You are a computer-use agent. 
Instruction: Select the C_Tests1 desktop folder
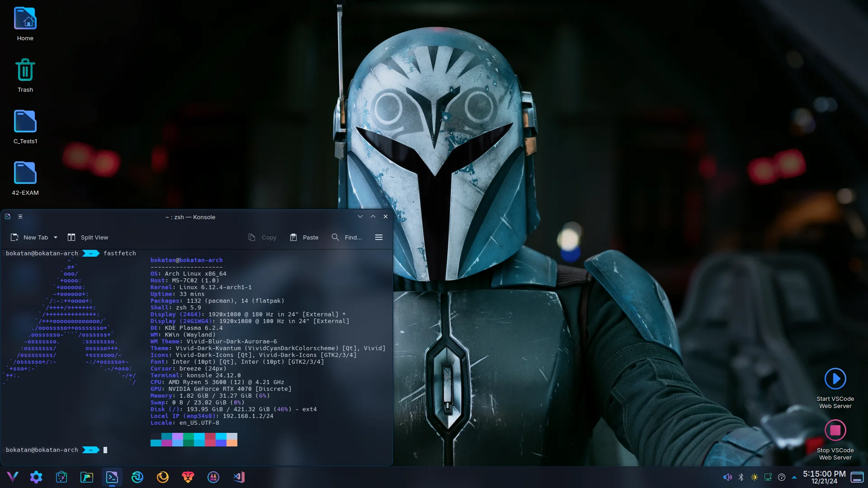click(x=25, y=121)
